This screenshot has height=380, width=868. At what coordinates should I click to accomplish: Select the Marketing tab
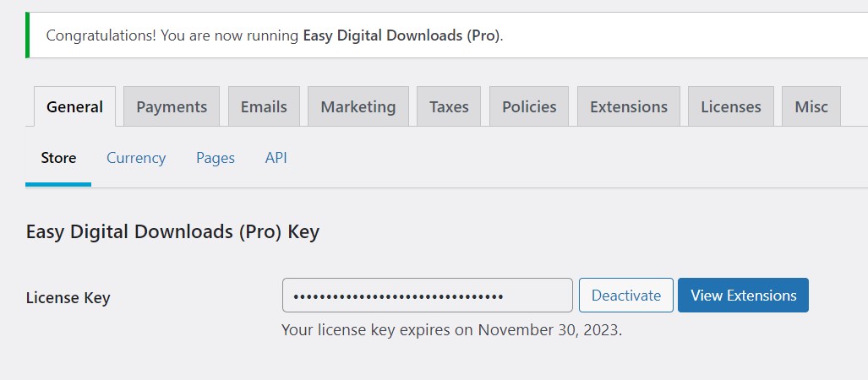click(x=358, y=107)
